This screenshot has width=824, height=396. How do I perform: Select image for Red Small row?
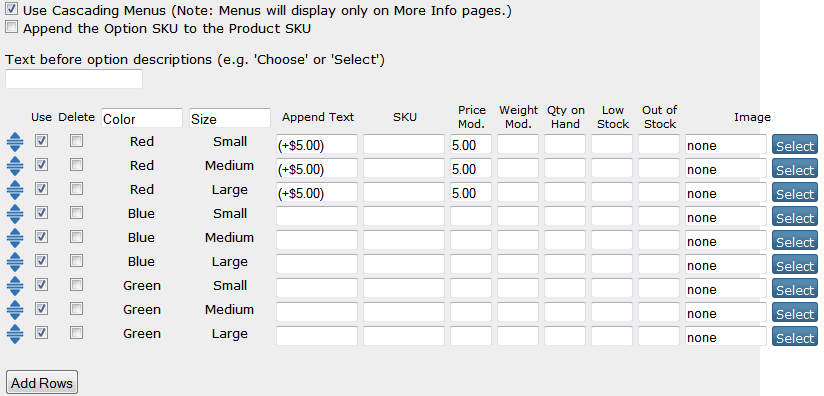tap(795, 144)
